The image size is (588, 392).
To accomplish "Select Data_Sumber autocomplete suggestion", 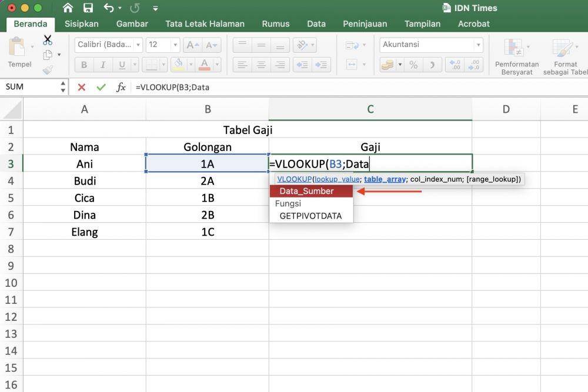I will [311, 191].
